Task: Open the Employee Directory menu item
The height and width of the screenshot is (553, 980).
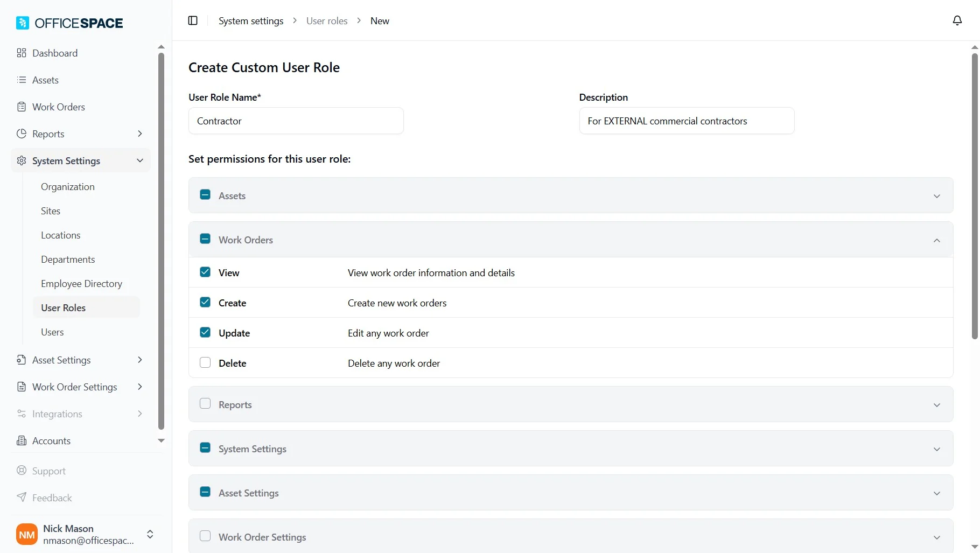Action: [81, 283]
